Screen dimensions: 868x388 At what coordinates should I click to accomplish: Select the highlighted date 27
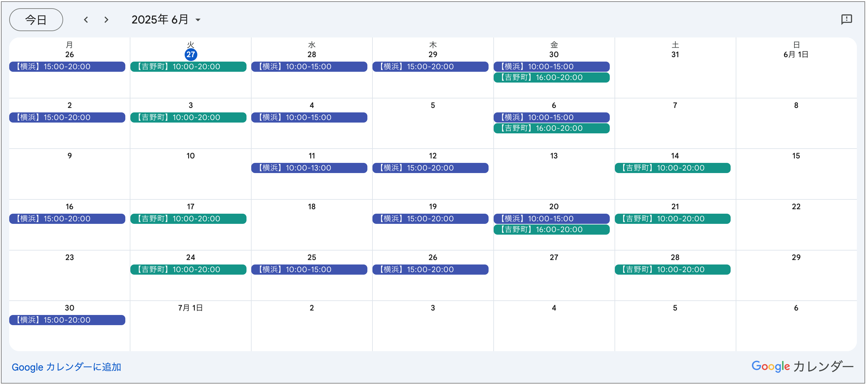191,54
